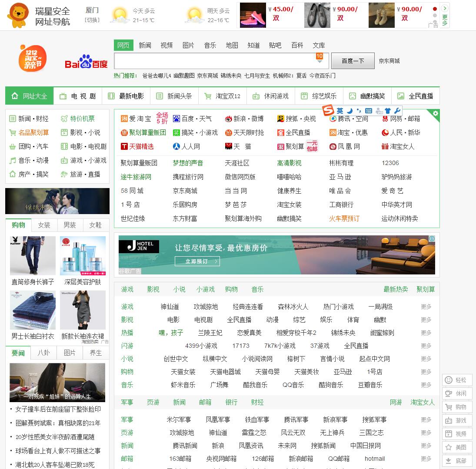The image size is (476, 469).
Task: Open 火车票预订 link
Action: tap(344, 218)
